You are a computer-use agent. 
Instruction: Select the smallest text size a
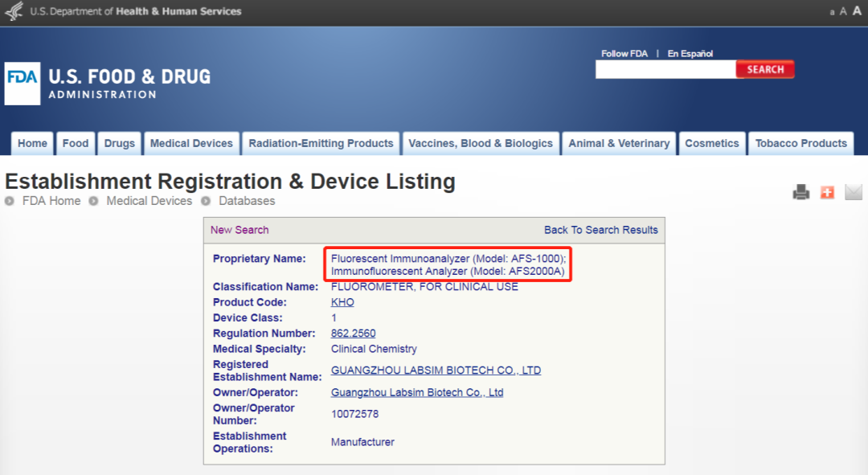[832, 12]
